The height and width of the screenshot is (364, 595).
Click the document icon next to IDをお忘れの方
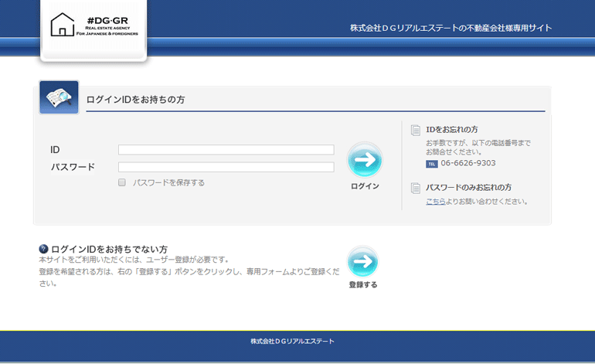click(416, 130)
